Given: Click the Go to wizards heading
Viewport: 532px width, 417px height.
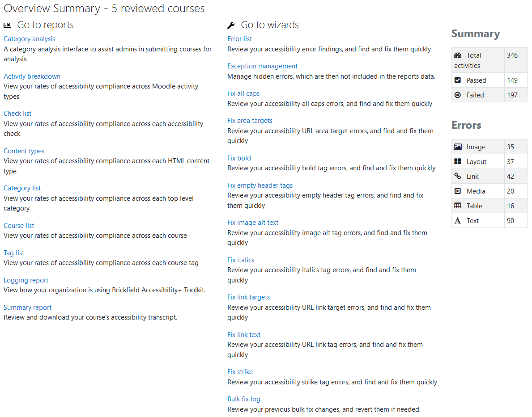Looking at the screenshot, I should click(270, 25).
